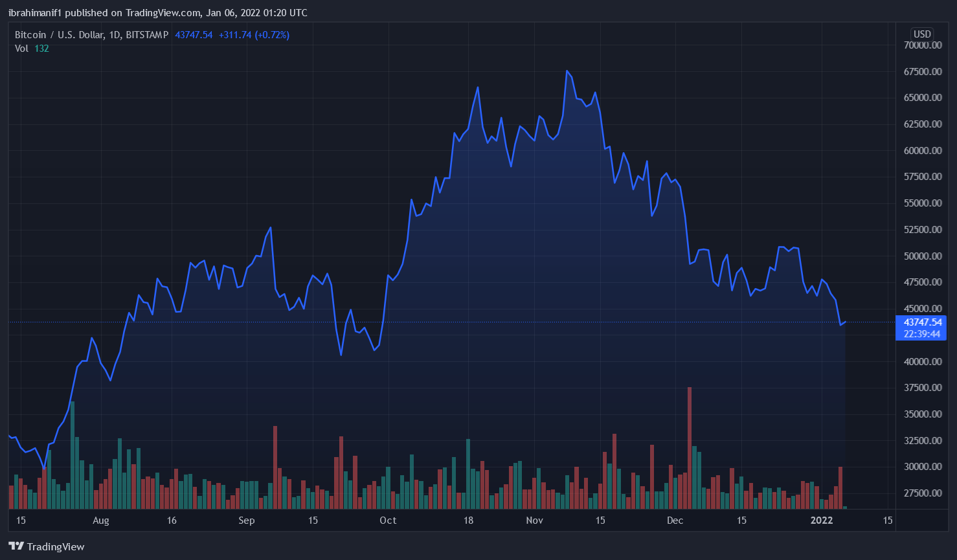Select the Vol indicator label
957x560 pixels.
pos(21,49)
